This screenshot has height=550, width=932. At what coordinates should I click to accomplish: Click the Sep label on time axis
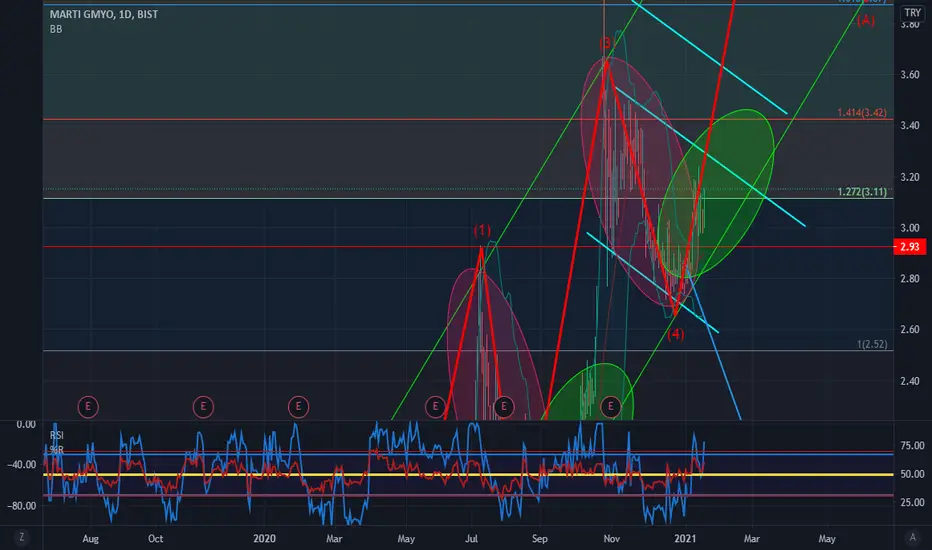point(540,538)
